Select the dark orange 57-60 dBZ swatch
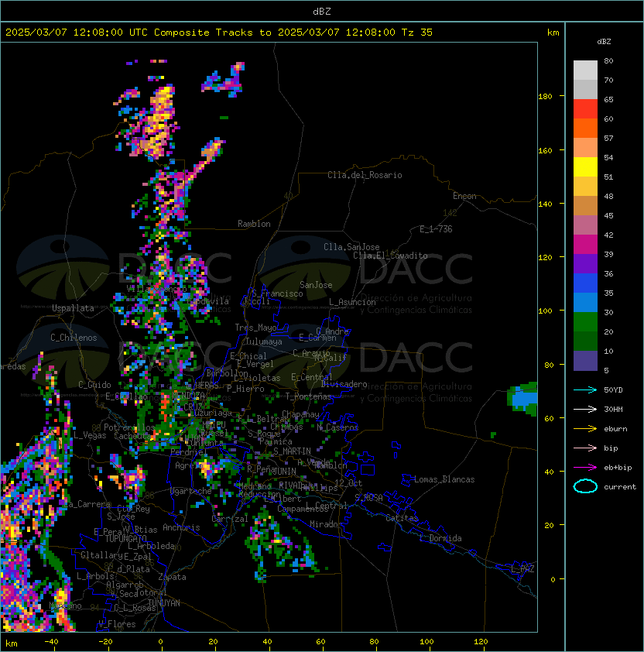 [585, 128]
